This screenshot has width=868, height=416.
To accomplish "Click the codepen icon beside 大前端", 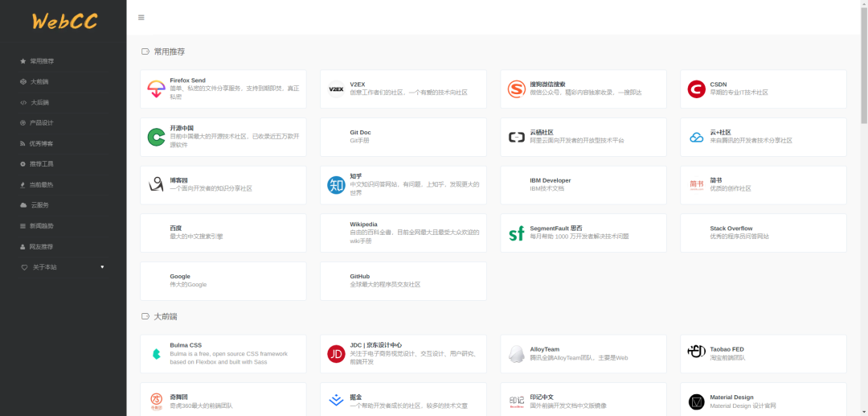I will coord(23,81).
